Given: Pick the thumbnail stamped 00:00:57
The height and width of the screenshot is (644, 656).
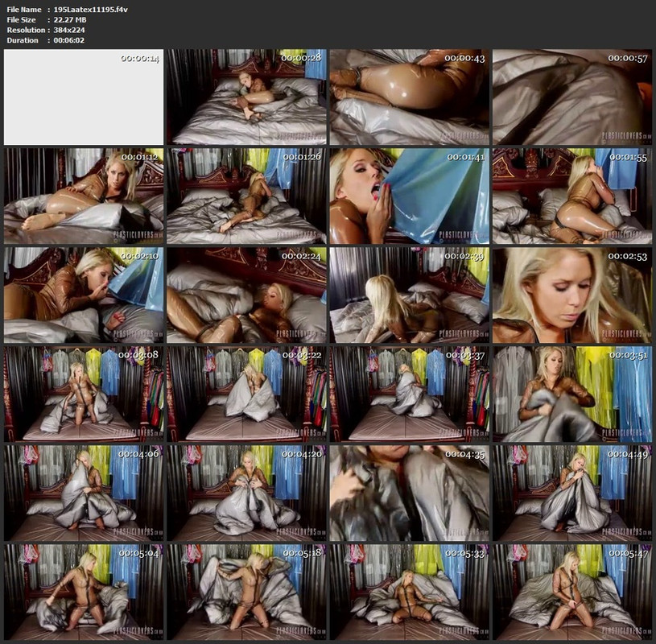Looking at the screenshot, I should 572,97.
